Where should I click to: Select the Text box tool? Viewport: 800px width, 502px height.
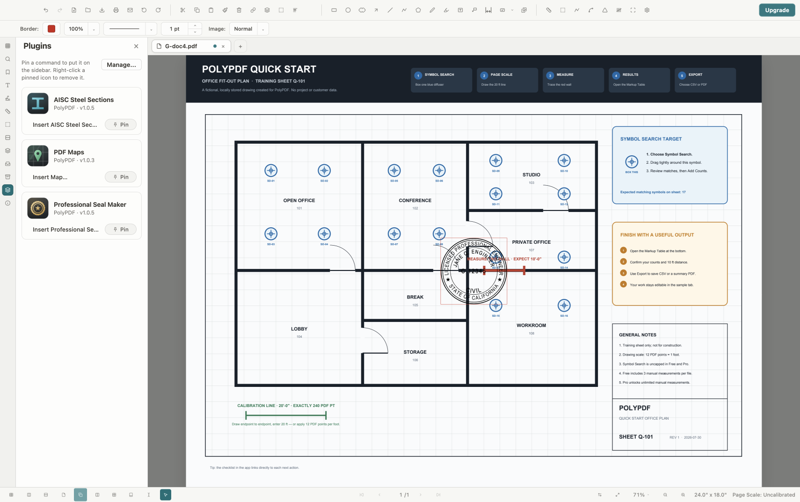coord(460,10)
